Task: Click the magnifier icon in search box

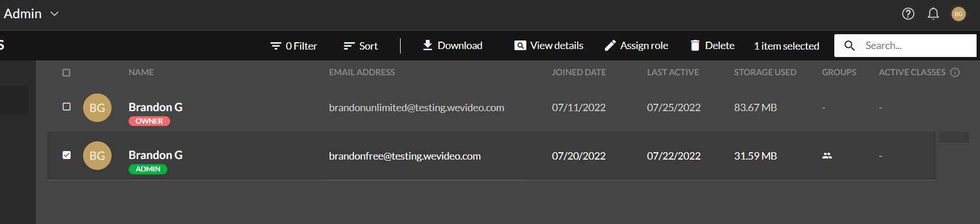Action: pyautogui.click(x=849, y=46)
